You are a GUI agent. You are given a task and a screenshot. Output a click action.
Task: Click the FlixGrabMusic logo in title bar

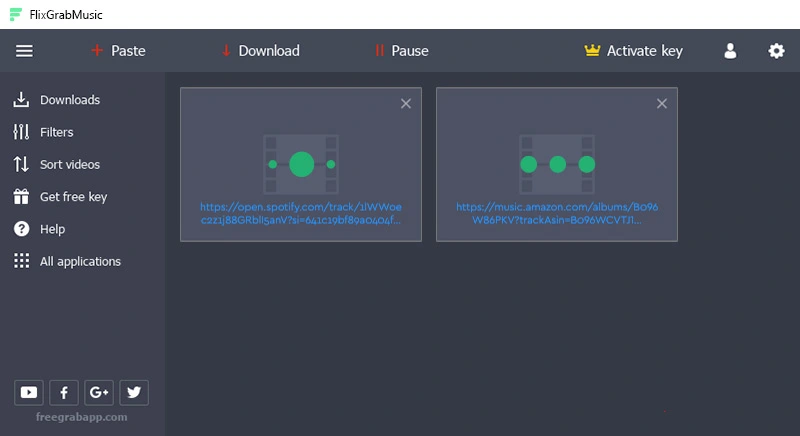(x=16, y=14)
